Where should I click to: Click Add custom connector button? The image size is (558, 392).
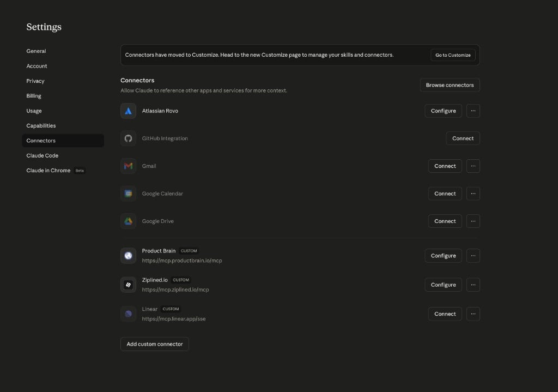click(154, 344)
